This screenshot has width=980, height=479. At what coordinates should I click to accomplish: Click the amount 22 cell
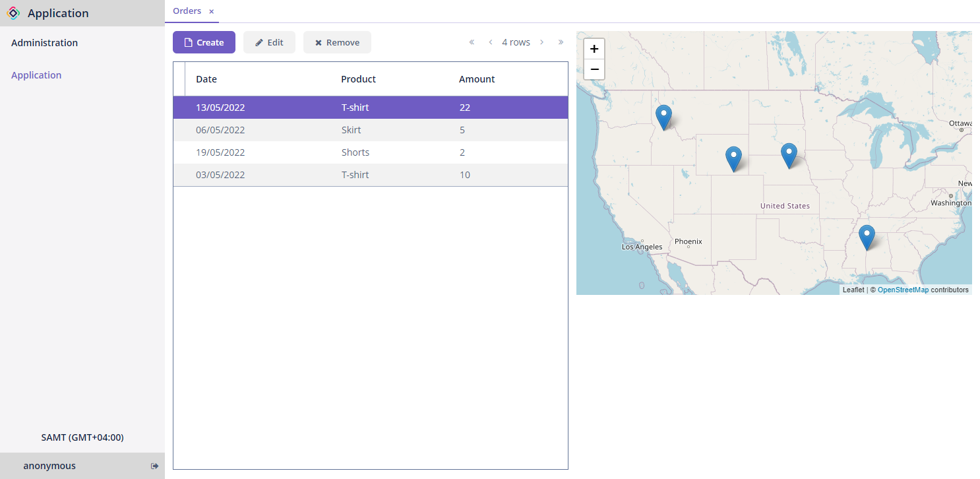pos(465,108)
